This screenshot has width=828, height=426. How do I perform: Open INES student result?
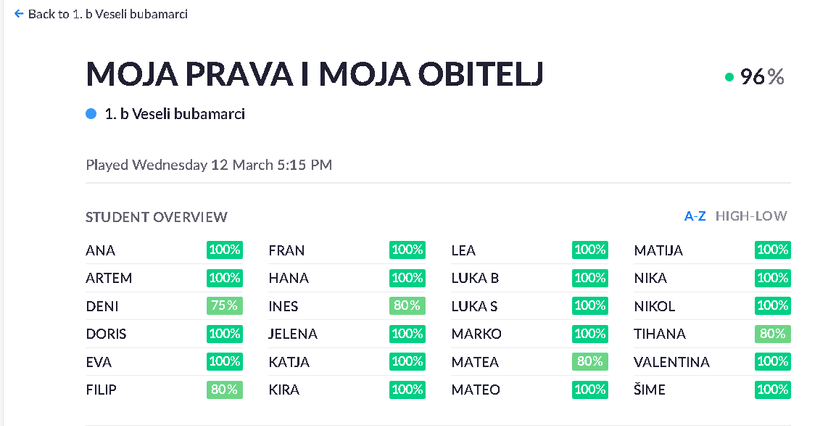[284, 306]
